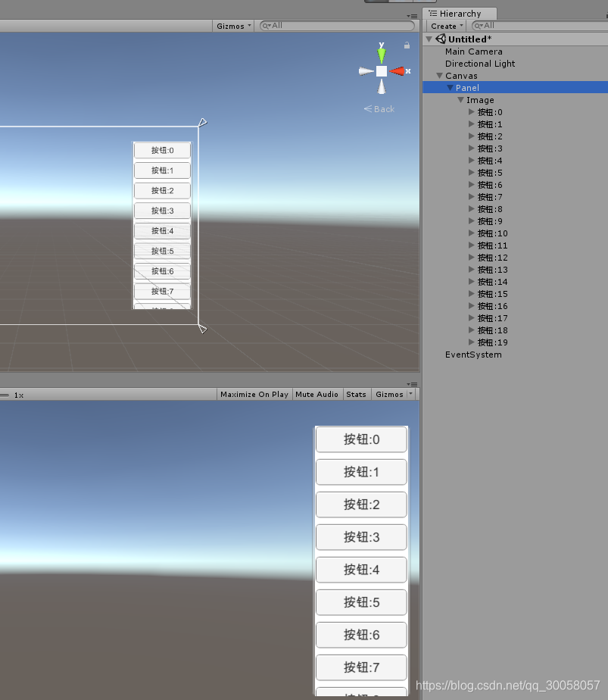Focus the Scene view search field
608x700 pixels.
click(337, 26)
